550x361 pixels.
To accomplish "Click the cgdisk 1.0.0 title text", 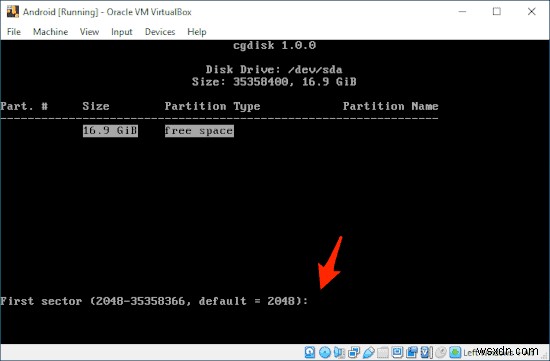I will pyautogui.click(x=274, y=45).
